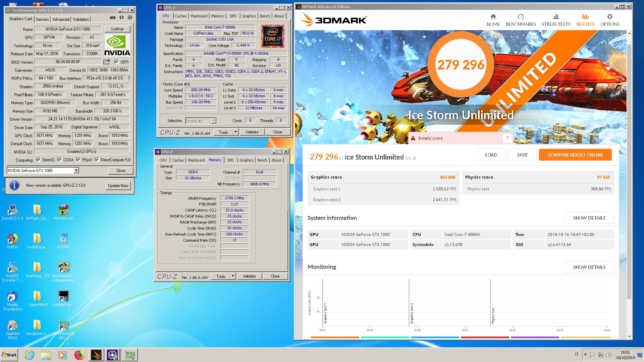Viewport: 644px width, 362px height.
Task: Click the GPU-Z refresh icon
Action: [x=121, y=17]
